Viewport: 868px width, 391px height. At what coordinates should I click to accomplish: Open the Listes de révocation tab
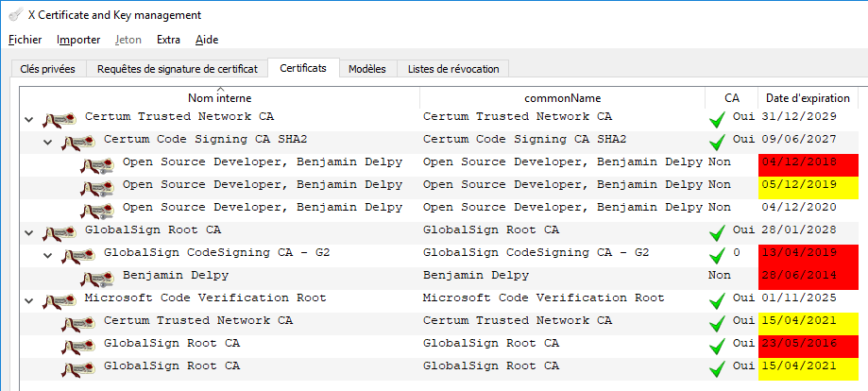coord(453,69)
